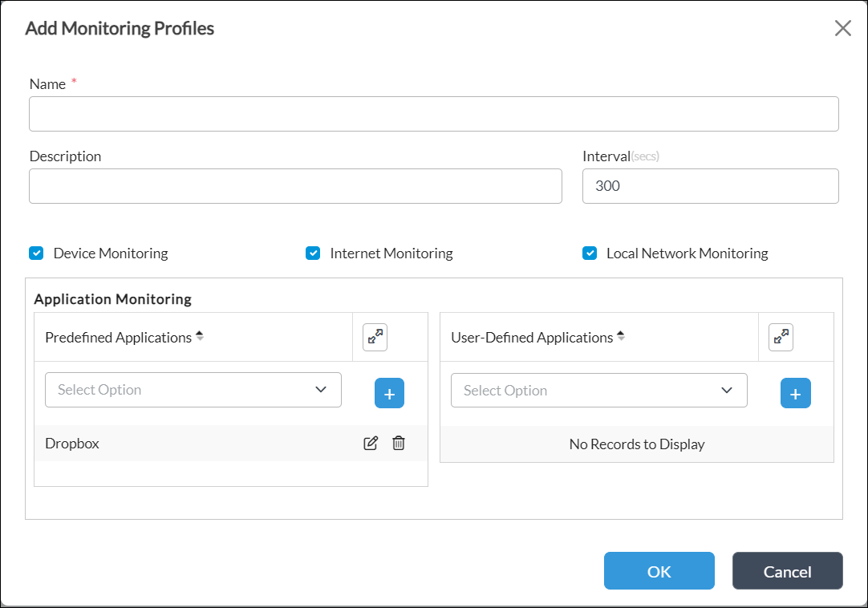The height and width of the screenshot is (608, 868).
Task: Add selected user-defined application with plus
Action: pos(795,394)
